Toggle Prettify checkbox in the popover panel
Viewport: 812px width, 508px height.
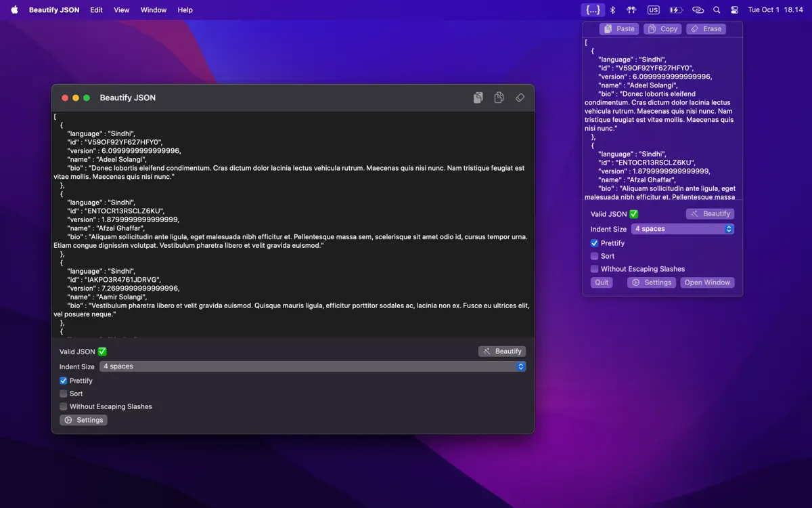click(x=595, y=243)
